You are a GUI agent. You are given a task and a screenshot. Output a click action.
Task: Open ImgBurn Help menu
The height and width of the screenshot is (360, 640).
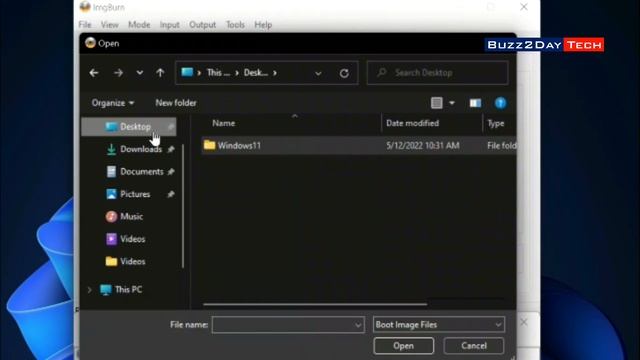coord(263,25)
